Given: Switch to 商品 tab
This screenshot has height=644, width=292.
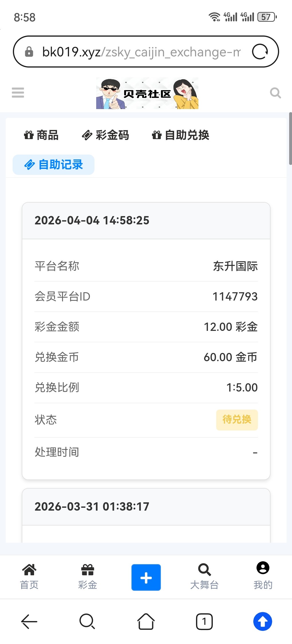Looking at the screenshot, I should tap(41, 135).
